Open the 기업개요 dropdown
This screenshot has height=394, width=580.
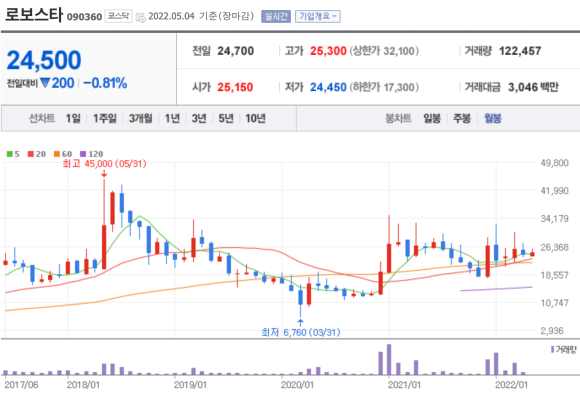(317, 16)
